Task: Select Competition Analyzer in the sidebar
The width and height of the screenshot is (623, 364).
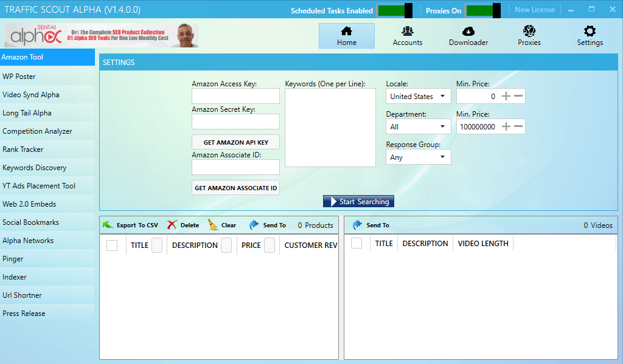Action: coord(47,131)
